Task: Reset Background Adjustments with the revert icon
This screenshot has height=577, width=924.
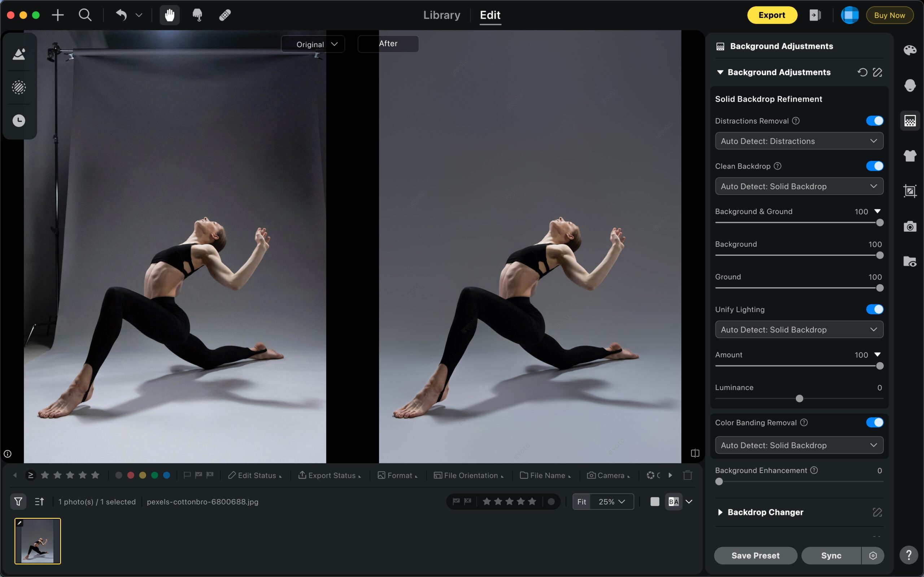Action: click(862, 72)
